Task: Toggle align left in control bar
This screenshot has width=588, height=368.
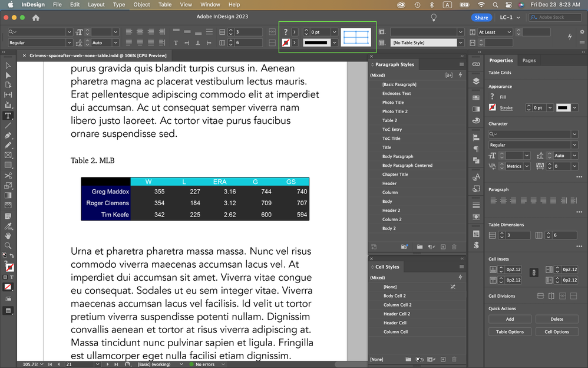Action: click(129, 32)
